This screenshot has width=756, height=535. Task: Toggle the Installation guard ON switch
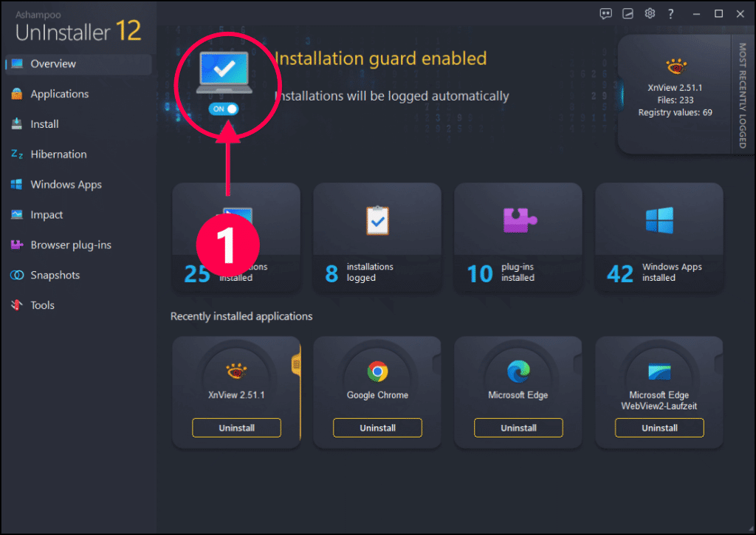[223, 109]
